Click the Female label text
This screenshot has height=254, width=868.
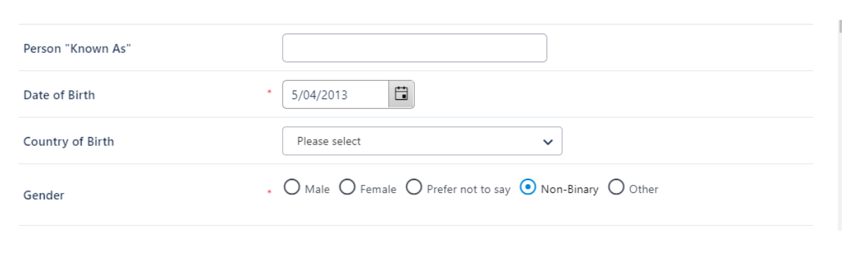coord(378,189)
